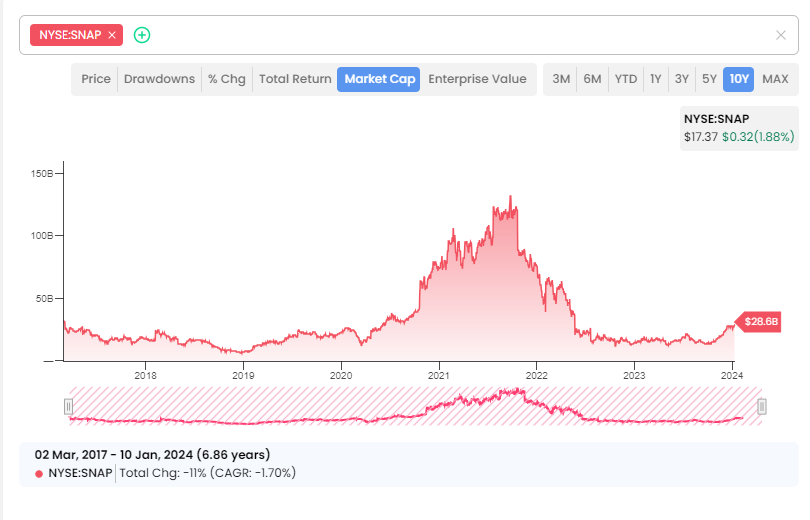Remove the NYSE:SNAP ticker tag
The height and width of the screenshot is (520, 810).
(112, 35)
